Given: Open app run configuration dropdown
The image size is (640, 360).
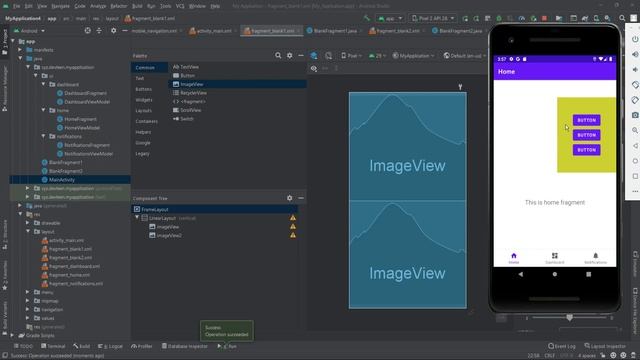Looking at the screenshot, I should (x=390, y=18).
